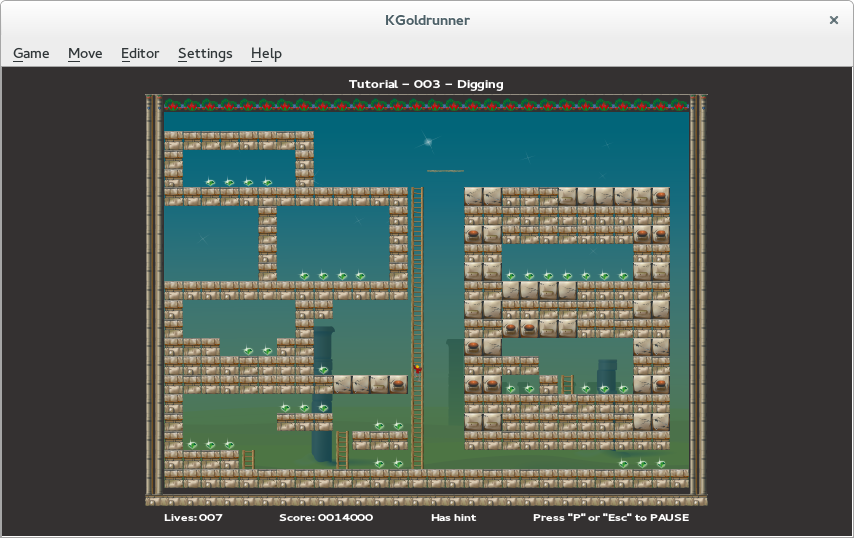Click the leftmost gold in the top-left chamber
This screenshot has height=538, width=854.
(210, 182)
